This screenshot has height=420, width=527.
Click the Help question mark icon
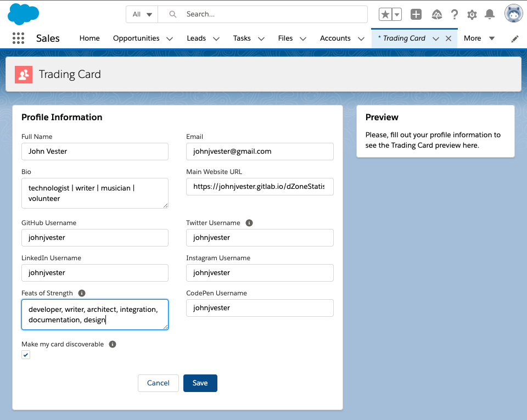pos(455,14)
